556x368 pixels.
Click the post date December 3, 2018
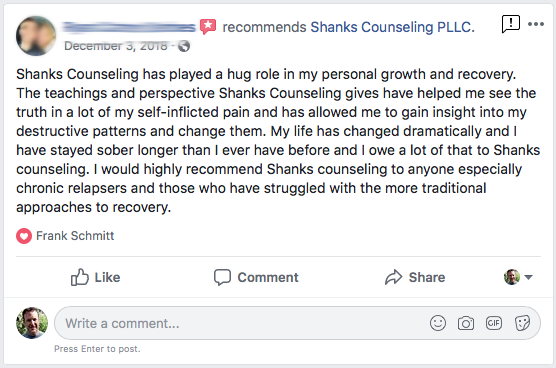[116, 46]
